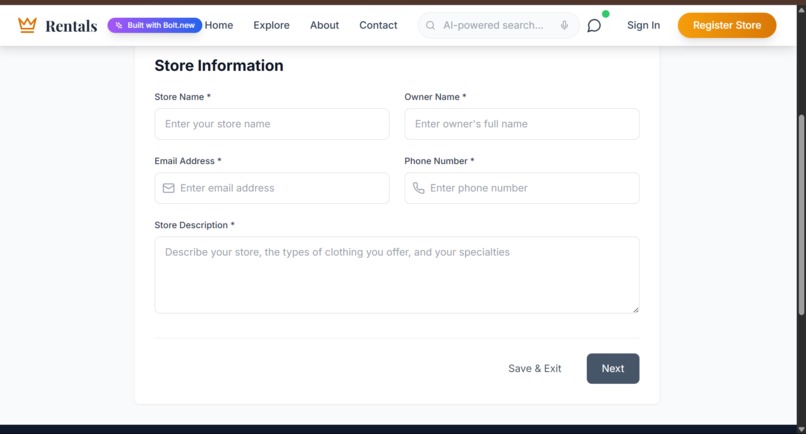Click the "Owner Name *" label
The height and width of the screenshot is (434, 806).
pos(435,97)
